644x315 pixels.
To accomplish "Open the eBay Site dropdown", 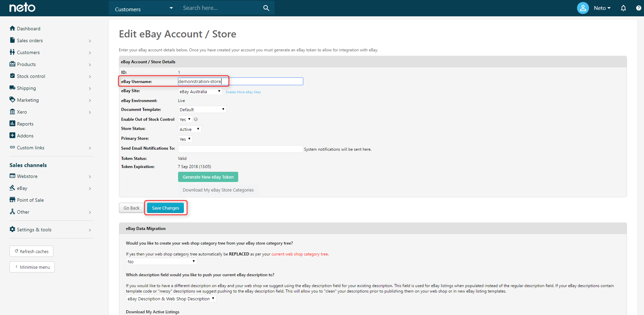I will click(200, 92).
